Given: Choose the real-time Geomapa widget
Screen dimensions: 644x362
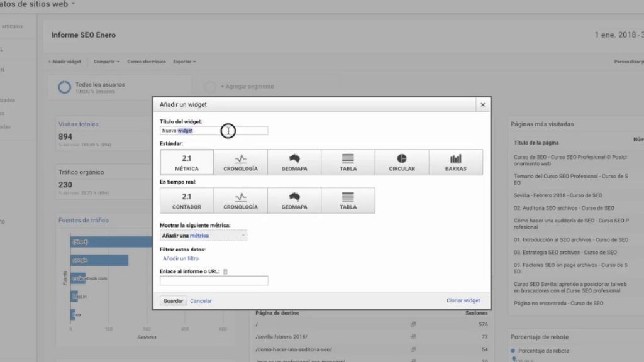Looking at the screenshot, I should 294,200.
